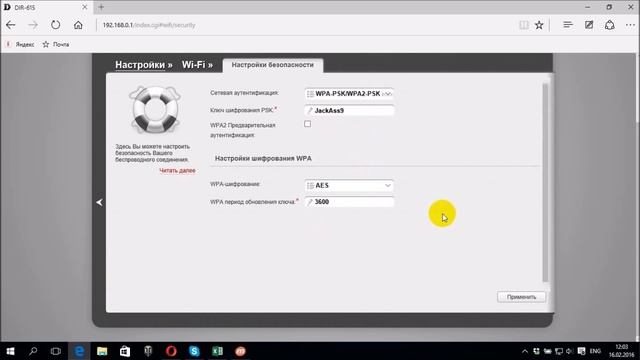Open Яндекс bookmark in favorites bar
Screen dimensions: 640x360
[x=20, y=44]
